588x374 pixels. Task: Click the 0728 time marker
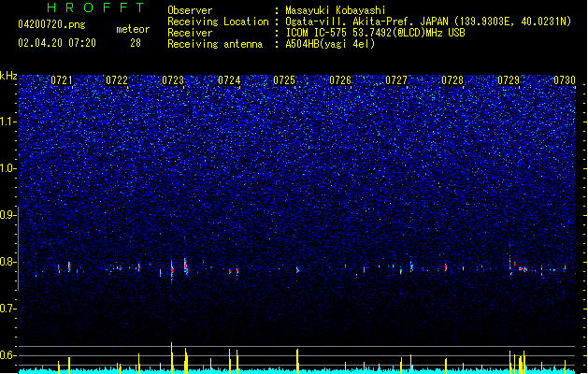tap(452, 80)
